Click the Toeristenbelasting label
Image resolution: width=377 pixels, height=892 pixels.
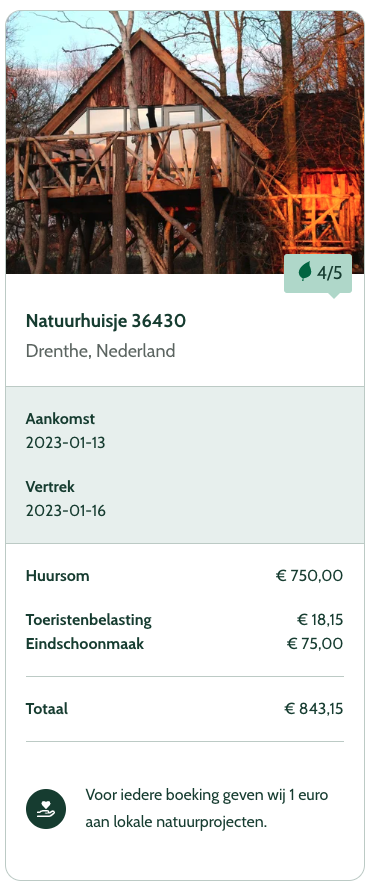coord(89,620)
